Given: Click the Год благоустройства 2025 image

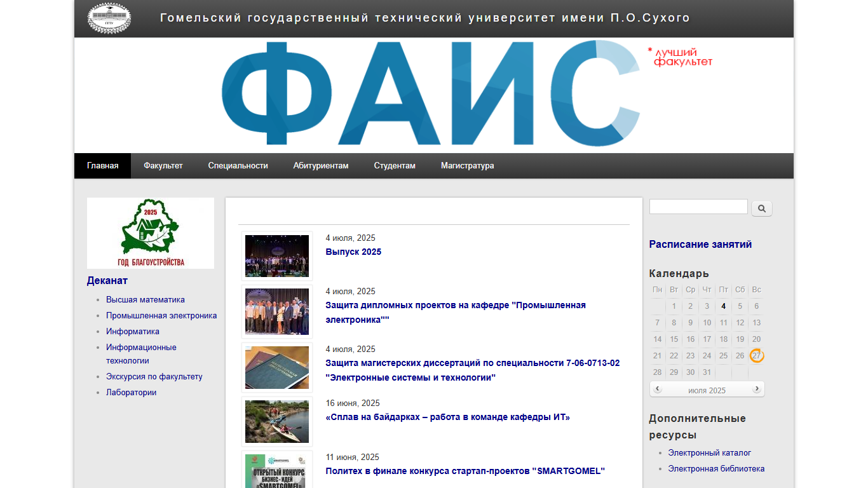Looking at the screenshot, I should point(151,233).
